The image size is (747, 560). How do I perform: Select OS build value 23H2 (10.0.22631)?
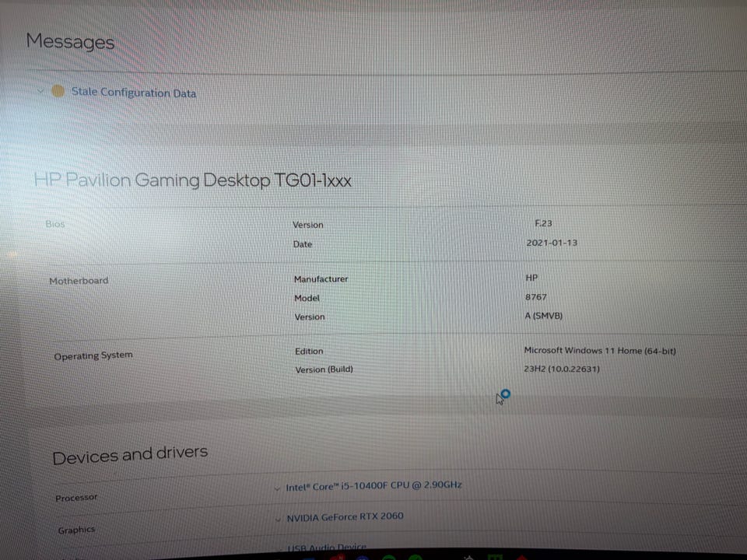point(562,369)
